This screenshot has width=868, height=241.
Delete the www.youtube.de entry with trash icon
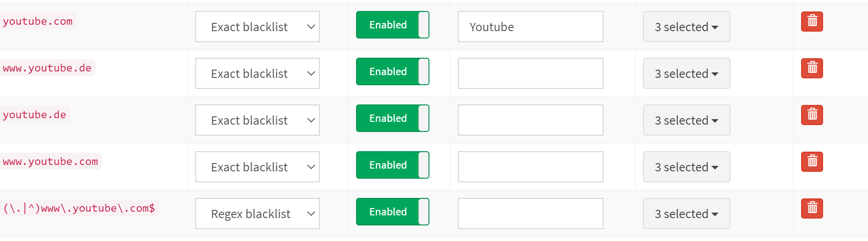click(812, 68)
